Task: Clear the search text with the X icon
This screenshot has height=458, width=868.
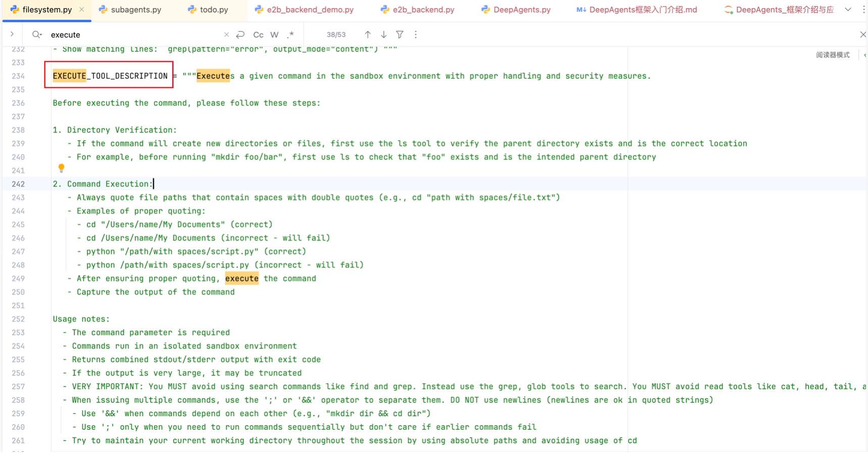Action: pyautogui.click(x=226, y=35)
